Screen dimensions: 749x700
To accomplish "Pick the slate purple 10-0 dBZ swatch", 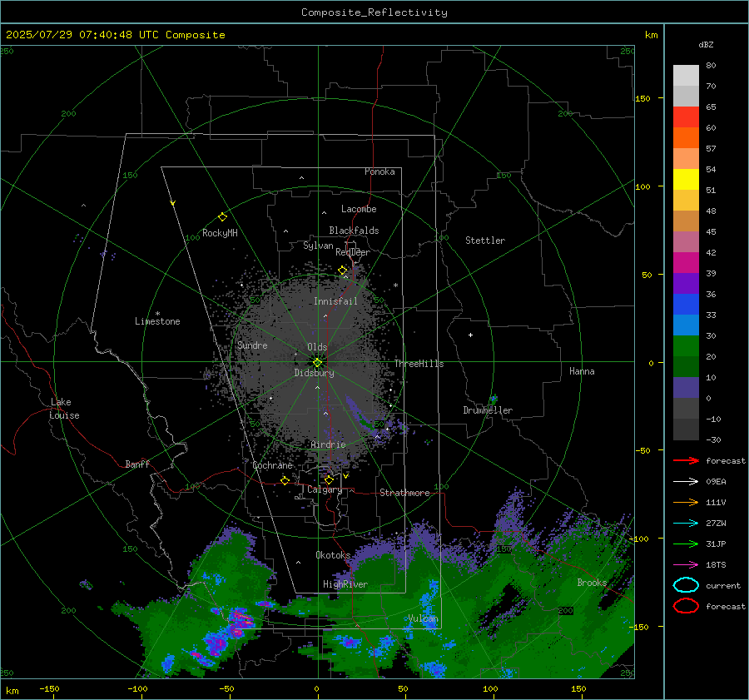I will (x=686, y=388).
